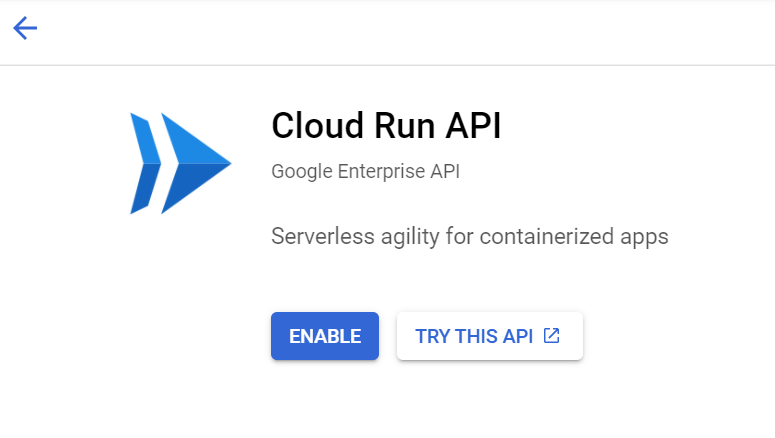Click the 'TRY THIS API' text label
The width and height of the screenshot is (775, 438).
click(474, 336)
